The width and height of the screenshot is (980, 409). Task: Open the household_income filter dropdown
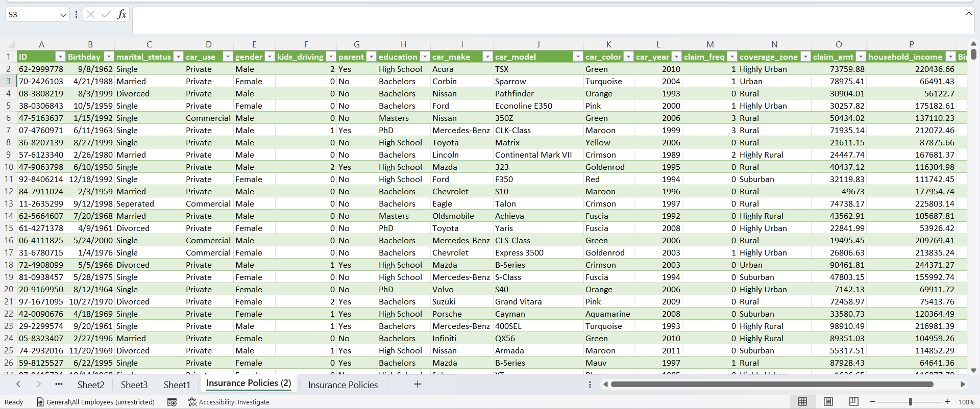[x=950, y=57]
